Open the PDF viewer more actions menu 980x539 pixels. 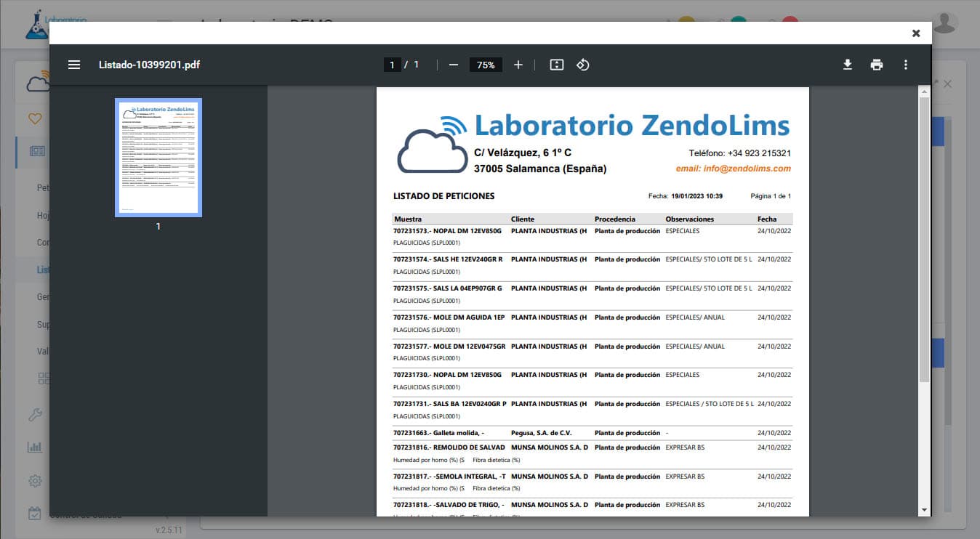point(906,65)
